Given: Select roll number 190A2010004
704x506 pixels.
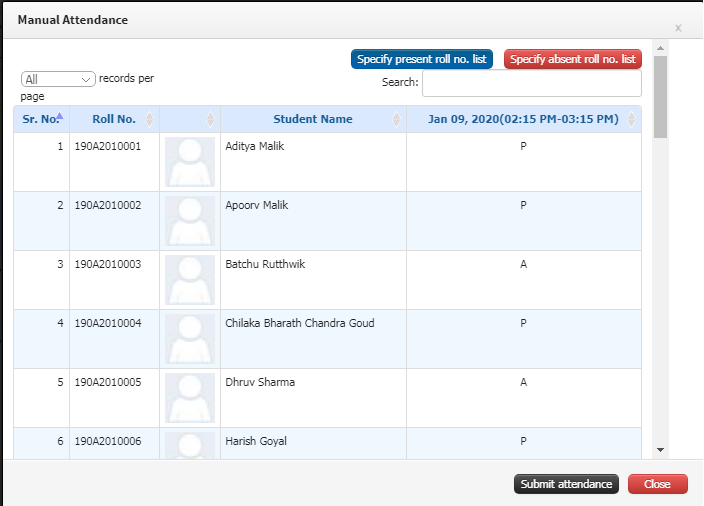Looking at the screenshot, I should [108, 323].
